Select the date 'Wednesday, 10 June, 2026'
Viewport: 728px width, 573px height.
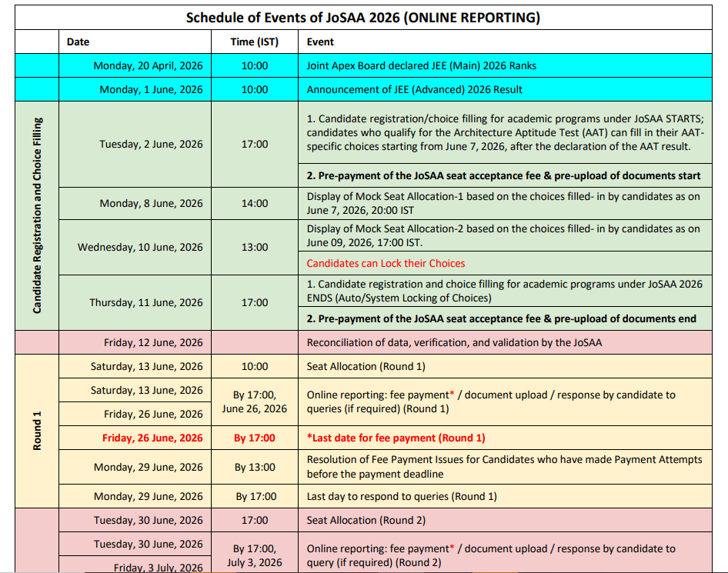(x=140, y=248)
